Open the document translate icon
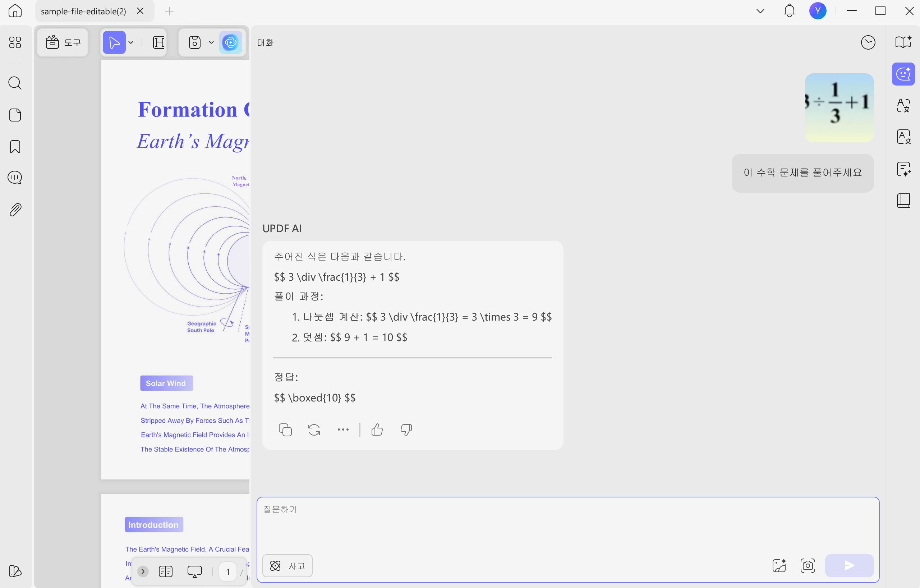Image resolution: width=920 pixels, height=588 pixels. coord(903,137)
